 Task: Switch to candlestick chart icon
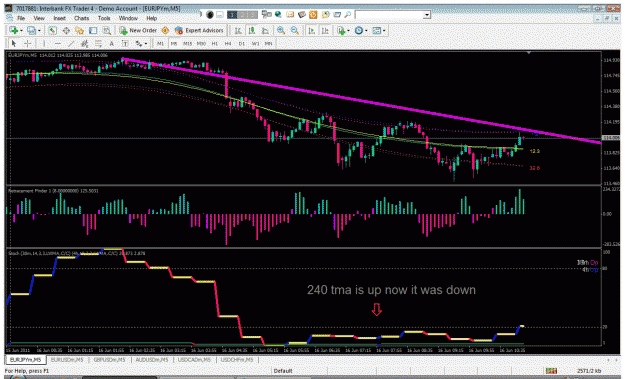[x=252, y=30]
